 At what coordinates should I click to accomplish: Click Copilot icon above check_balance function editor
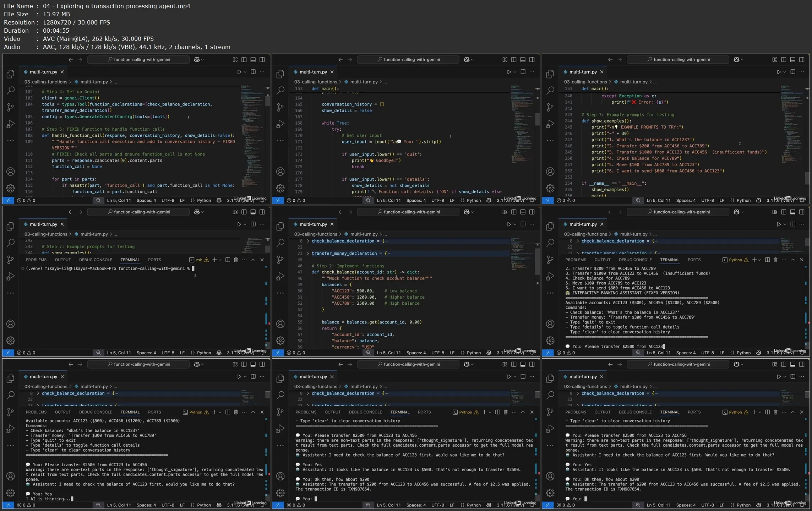pyautogui.click(x=467, y=212)
